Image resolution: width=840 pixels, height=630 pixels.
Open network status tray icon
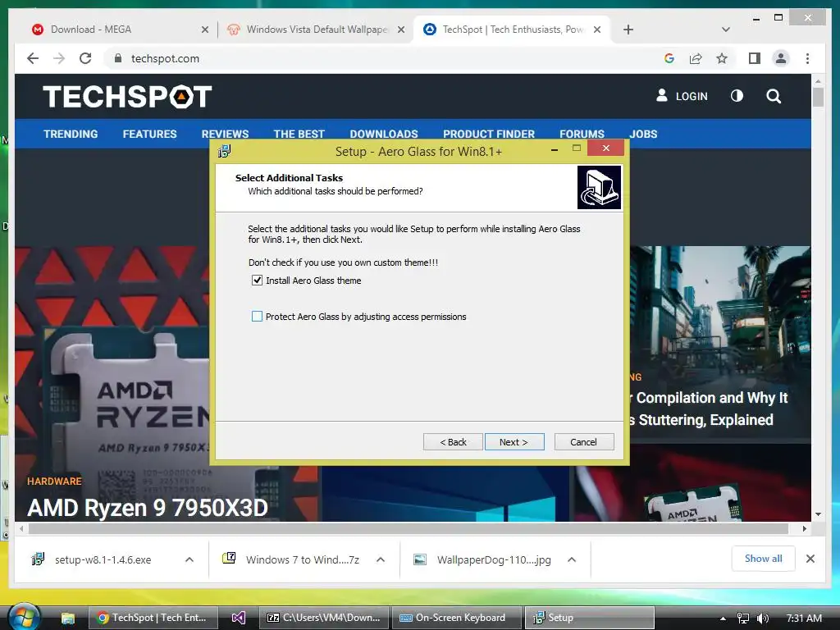(743, 619)
